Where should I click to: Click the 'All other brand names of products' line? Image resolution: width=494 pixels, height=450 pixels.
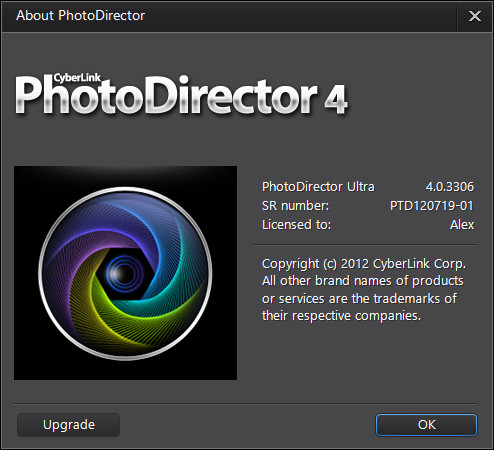(x=363, y=281)
